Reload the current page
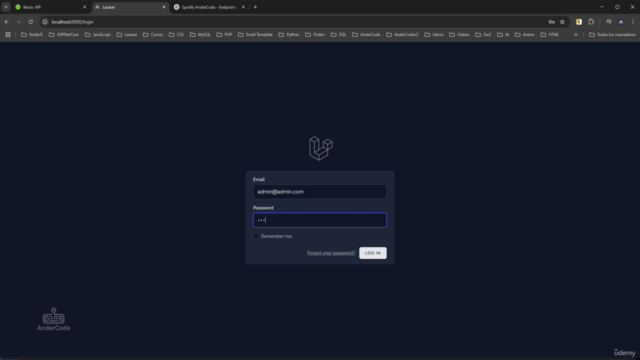Viewport: 640px width, 360px height. (31, 22)
